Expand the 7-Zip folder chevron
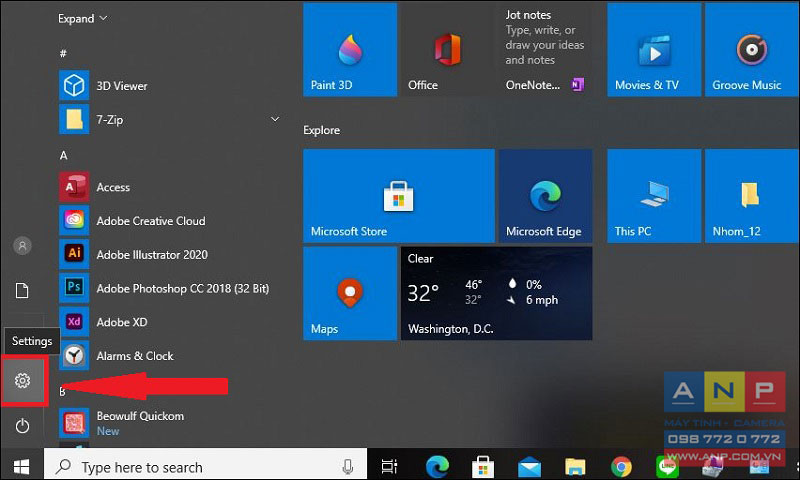 coord(275,119)
